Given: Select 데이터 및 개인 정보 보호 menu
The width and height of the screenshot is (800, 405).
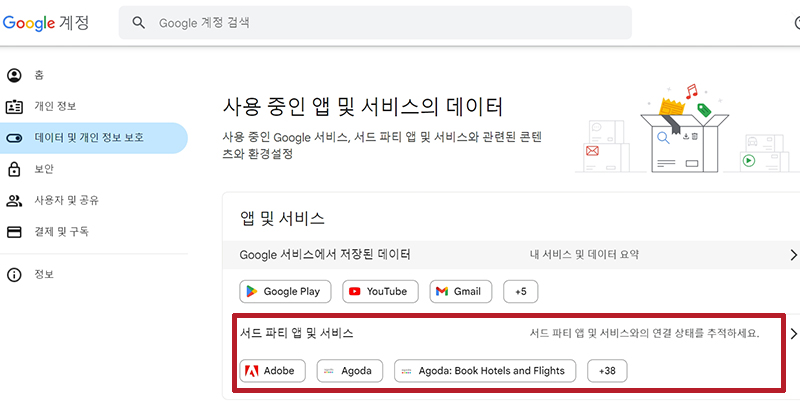Looking at the screenshot, I should tap(94, 138).
